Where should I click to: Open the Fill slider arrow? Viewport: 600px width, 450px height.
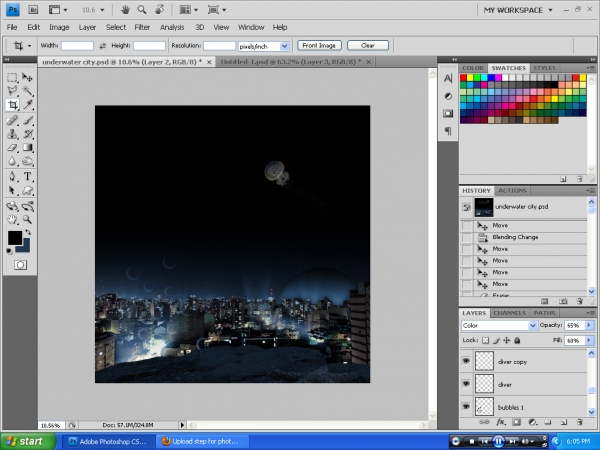coord(589,340)
